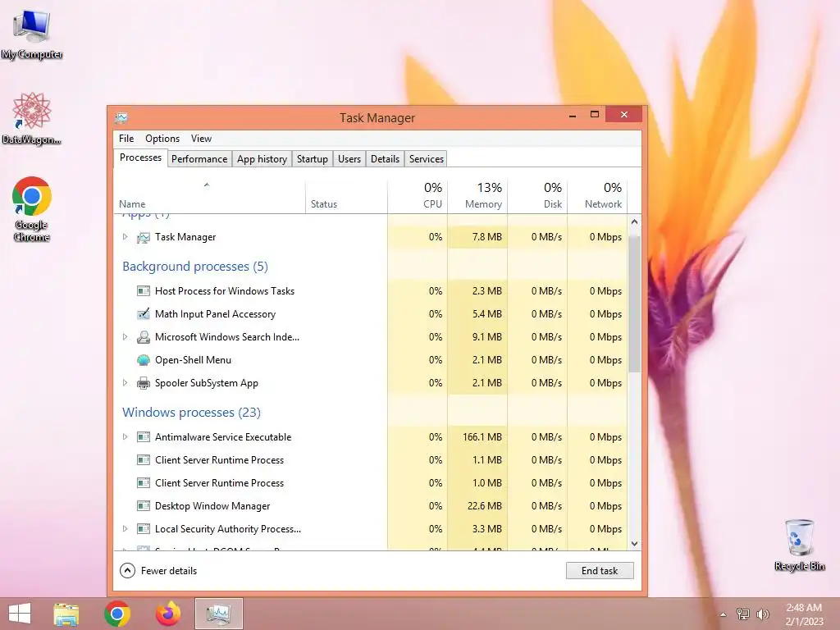Expand Local Security Authority Process row
840x630 pixels.
click(x=125, y=529)
